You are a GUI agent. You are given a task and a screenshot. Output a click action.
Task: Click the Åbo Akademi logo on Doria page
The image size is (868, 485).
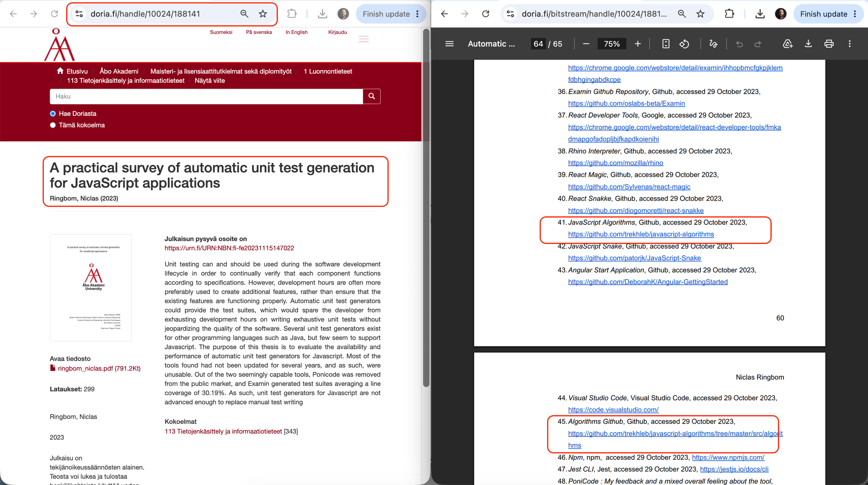pos(59,45)
